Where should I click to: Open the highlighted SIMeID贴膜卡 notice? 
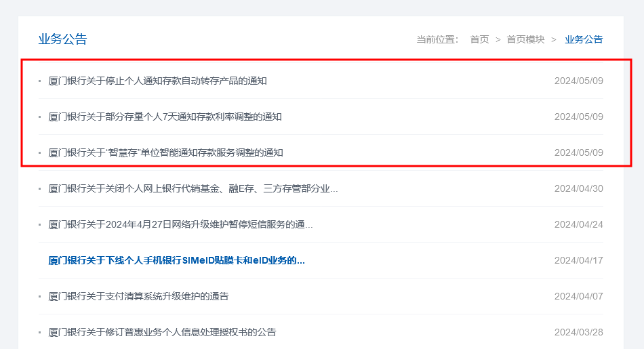tap(177, 260)
